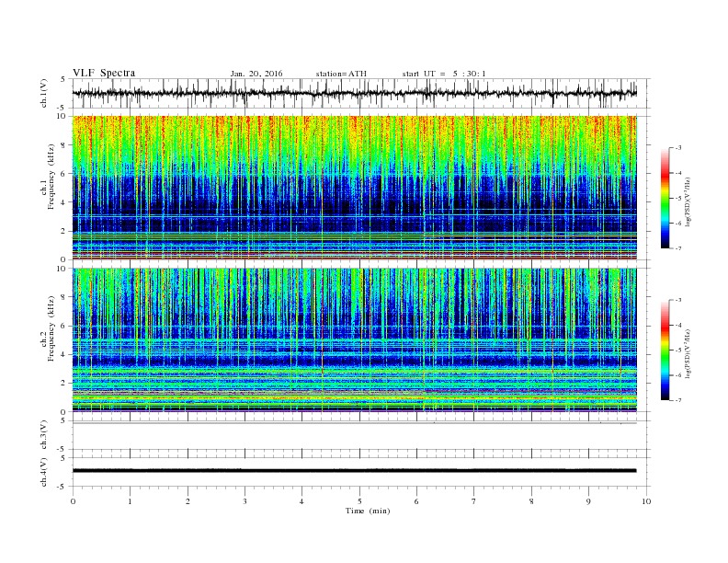This screenshot has height=563, width=728.
Task: Select the "start UT = 5 :30: 1" text
Action: [444, 74]
